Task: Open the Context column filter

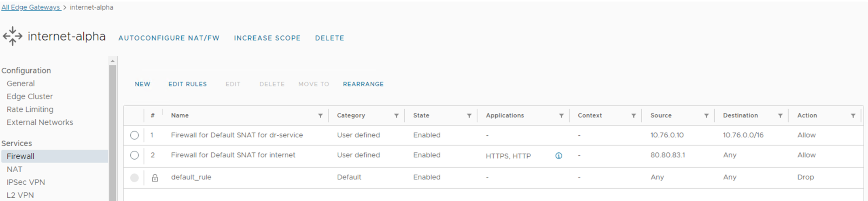Action: (634, 116)
